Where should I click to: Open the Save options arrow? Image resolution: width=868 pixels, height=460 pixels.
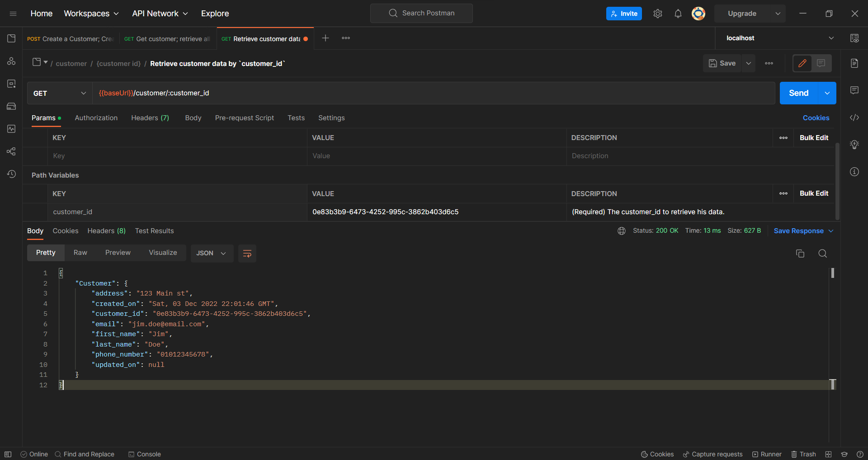(x=749, y=63)
